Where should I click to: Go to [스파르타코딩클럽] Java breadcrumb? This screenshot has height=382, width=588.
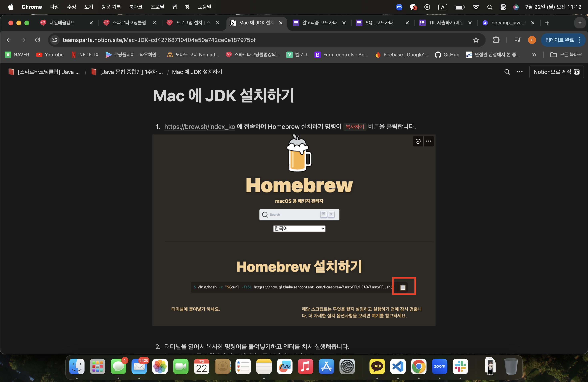tap(44, 72)
